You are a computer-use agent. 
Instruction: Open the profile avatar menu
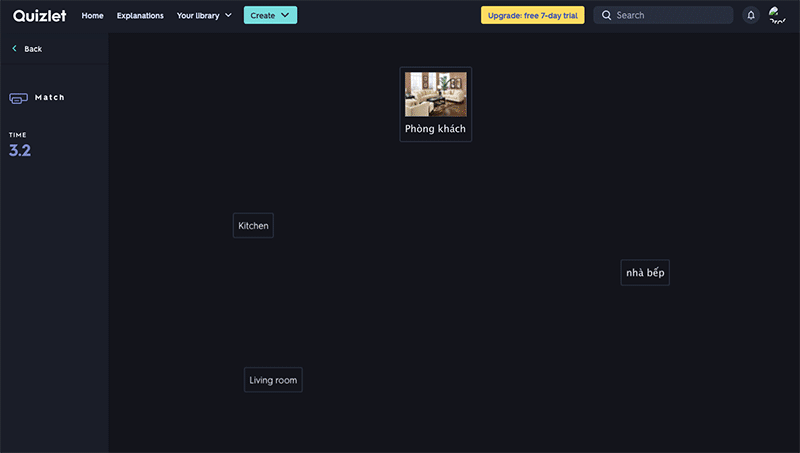pos(777,15)
